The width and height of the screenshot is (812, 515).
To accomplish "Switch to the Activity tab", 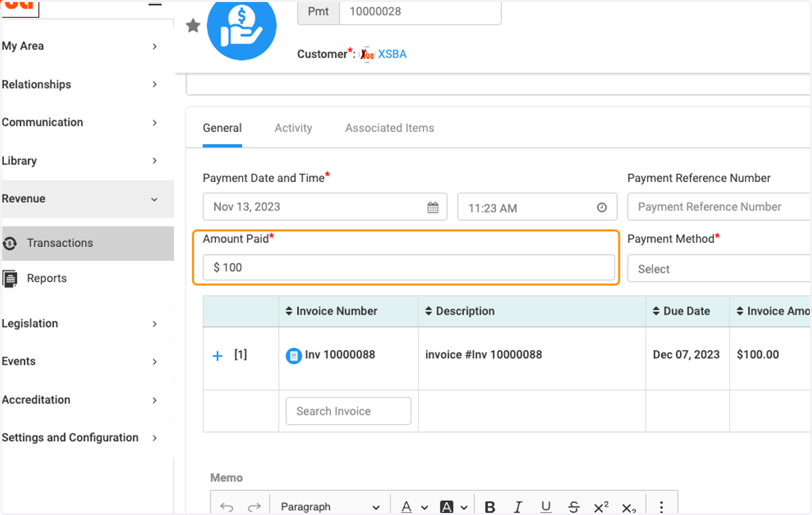I will pos(293,128).
